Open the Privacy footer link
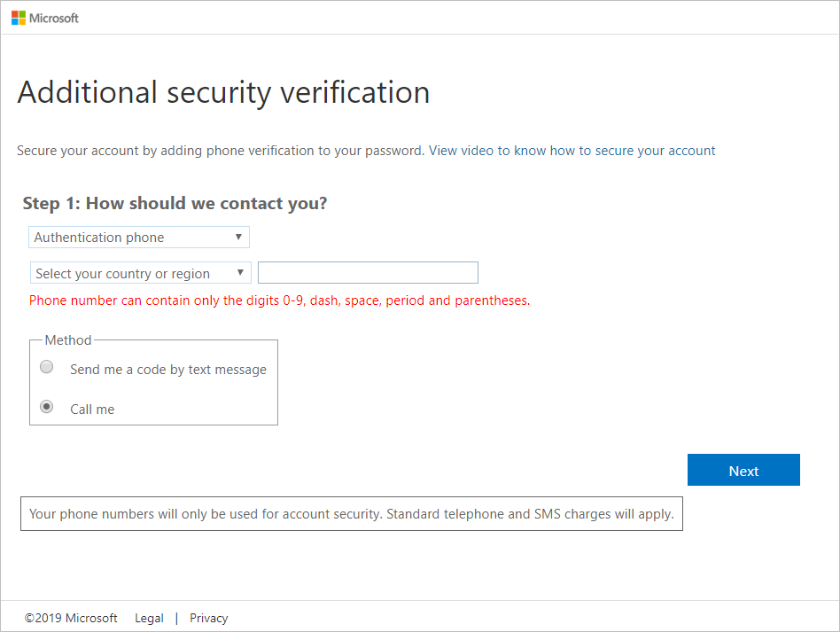Image resolution: width=840 pixels, height=632 pixels. pos(208,618)
